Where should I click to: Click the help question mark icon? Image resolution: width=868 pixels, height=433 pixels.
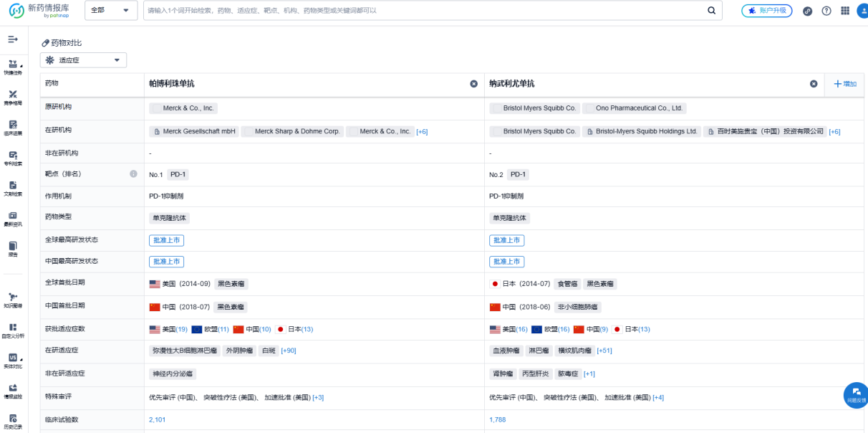[x=826, y=11]
